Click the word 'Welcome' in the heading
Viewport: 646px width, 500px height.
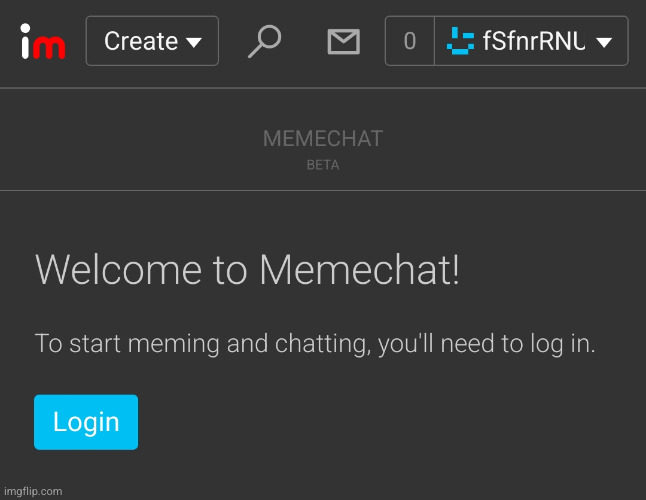(x=118, y=270)
